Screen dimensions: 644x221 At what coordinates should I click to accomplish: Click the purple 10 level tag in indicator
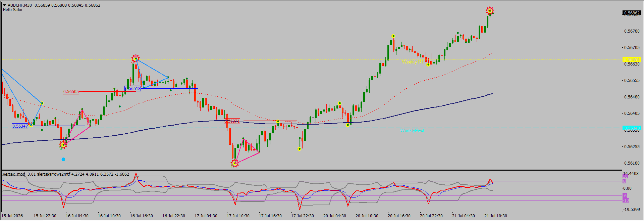point(625,176)
